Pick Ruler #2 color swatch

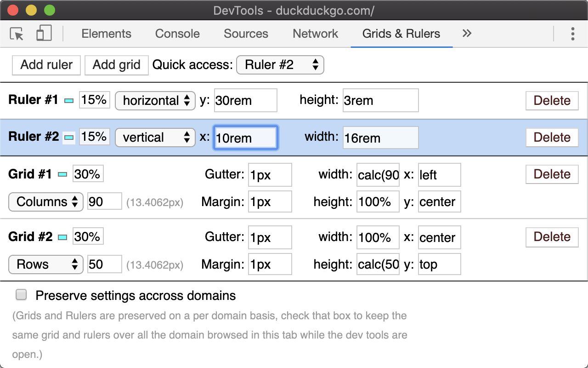pyautogui.click(x=69, y=137)
